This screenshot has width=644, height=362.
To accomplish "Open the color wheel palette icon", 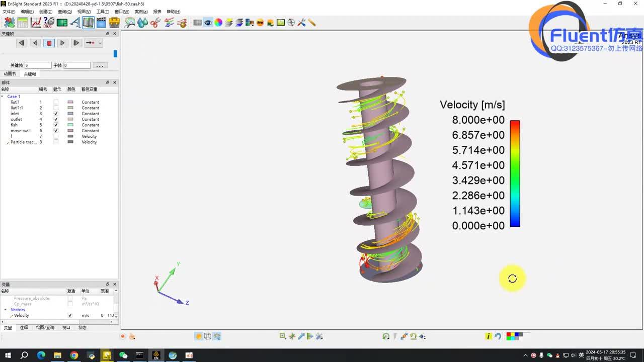I will click(218, 23).
